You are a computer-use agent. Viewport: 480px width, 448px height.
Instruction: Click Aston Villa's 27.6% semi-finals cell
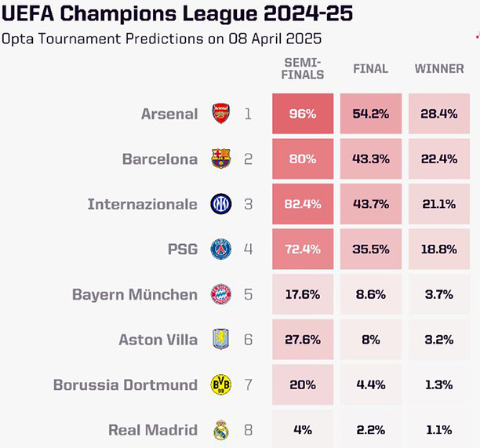[303, 340]
